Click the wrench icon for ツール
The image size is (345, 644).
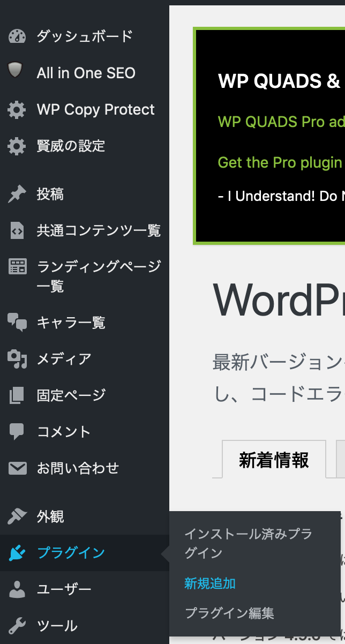click(x=17, y=626)
